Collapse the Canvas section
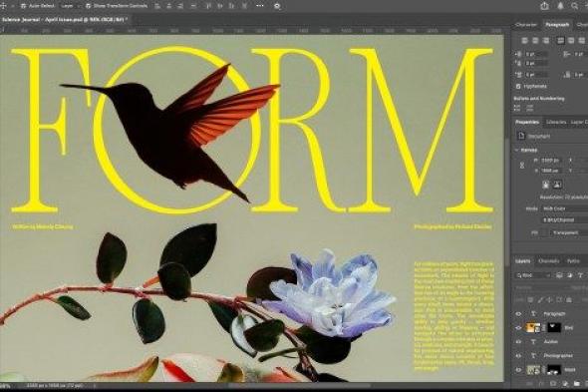Image resolution: width=588 pixels, height=392 pixels. pyautogui.click(x=516, y=150)
